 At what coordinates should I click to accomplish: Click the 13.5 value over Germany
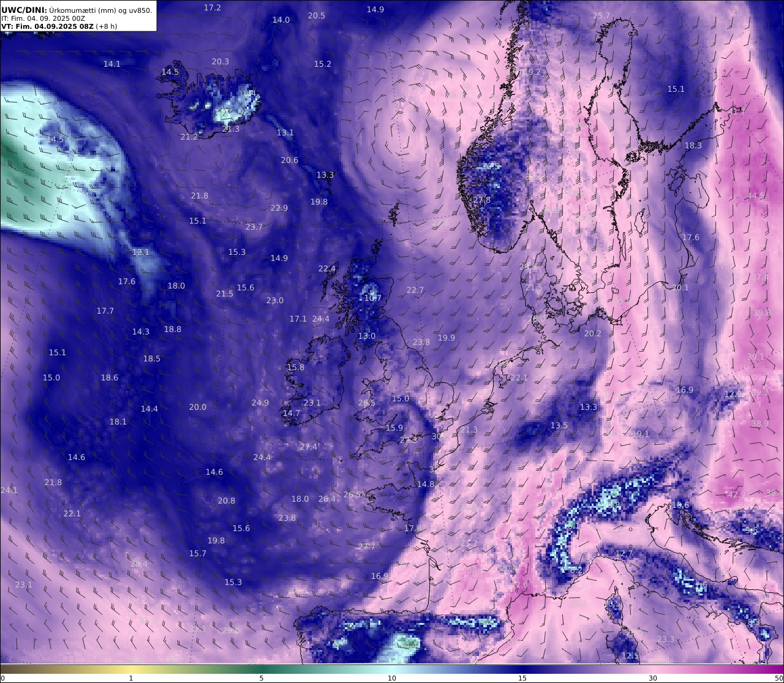(x=559, y=426)
